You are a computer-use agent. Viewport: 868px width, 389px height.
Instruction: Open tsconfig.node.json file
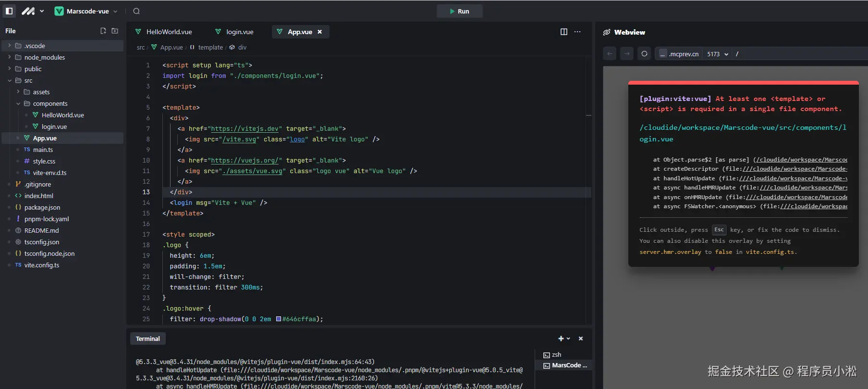tap(62, 253)
